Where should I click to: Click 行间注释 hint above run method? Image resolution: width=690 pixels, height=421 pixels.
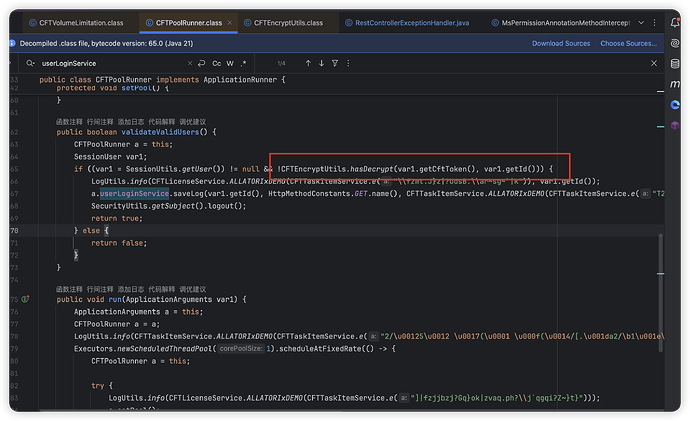[x=100, y=289]
